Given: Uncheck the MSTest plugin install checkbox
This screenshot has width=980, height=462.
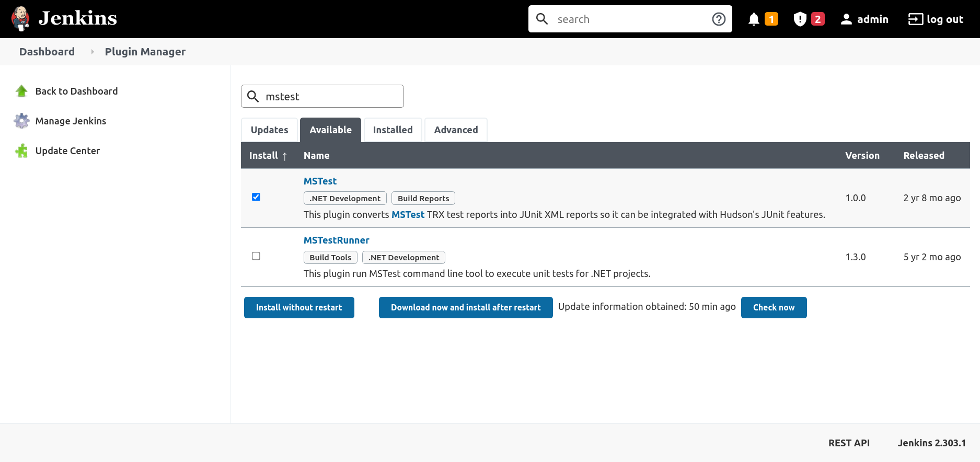Looking at the screenshot, I should [x=256, y=197].
